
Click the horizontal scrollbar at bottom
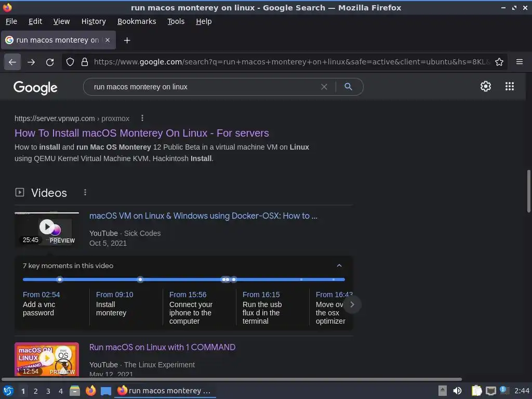tap(232, 379)
